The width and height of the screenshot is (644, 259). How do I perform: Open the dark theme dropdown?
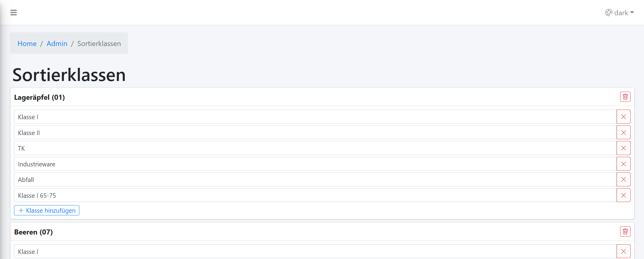click(620, 13)
